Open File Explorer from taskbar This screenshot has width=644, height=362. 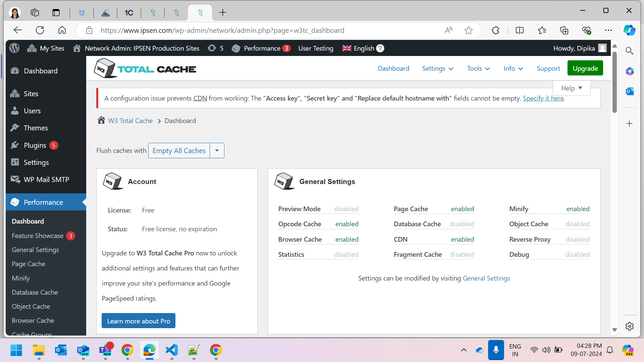coord(39,350)
